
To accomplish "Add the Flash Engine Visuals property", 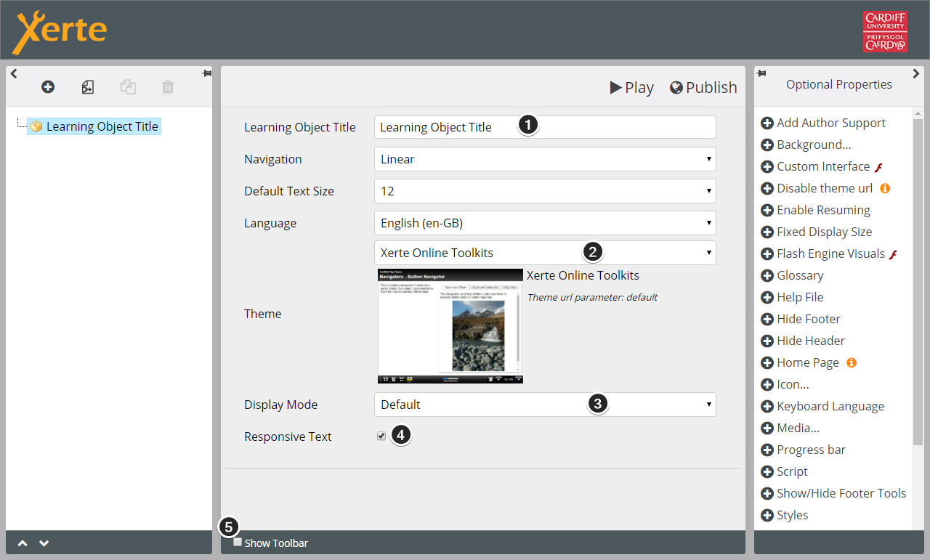I will (822, 253).
